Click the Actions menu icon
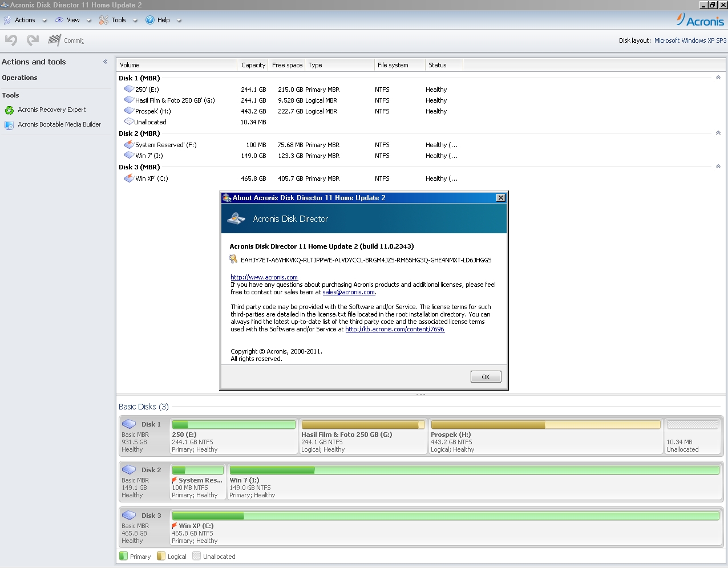The image size is (728, 568). pyautogui.click(x=7, y=20)
